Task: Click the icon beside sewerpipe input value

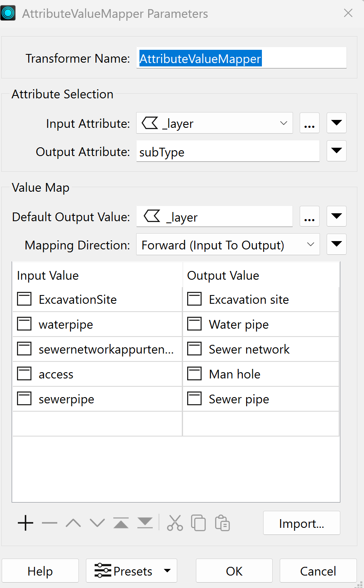Action: pos(24,398)
